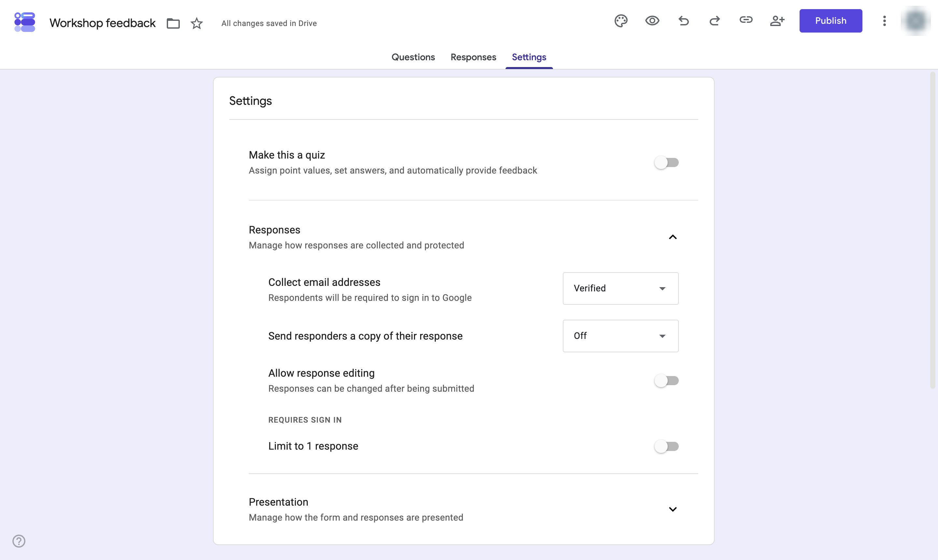Click the page vertical scrollbar

(933, 230)
